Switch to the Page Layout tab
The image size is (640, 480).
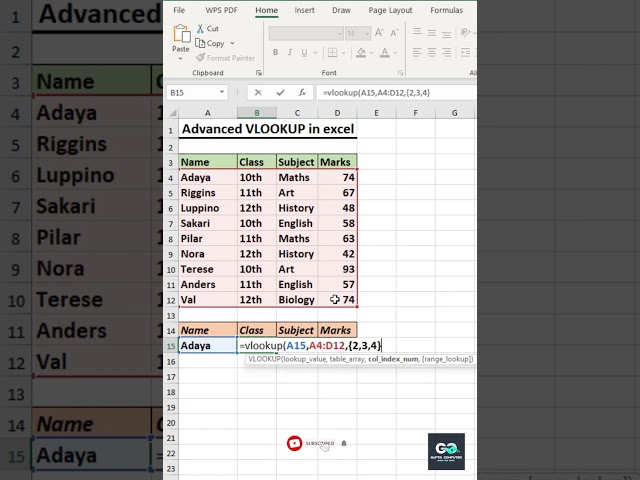[x=390, y=10]
